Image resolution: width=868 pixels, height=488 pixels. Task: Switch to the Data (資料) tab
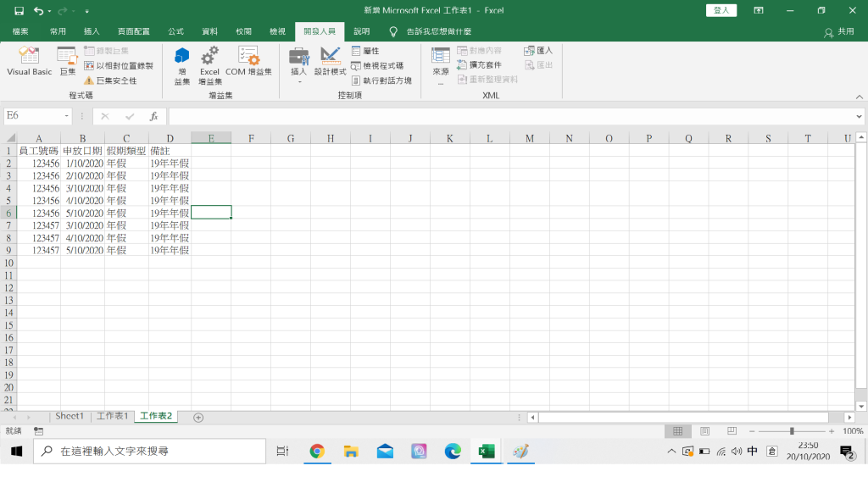[210, 31]
